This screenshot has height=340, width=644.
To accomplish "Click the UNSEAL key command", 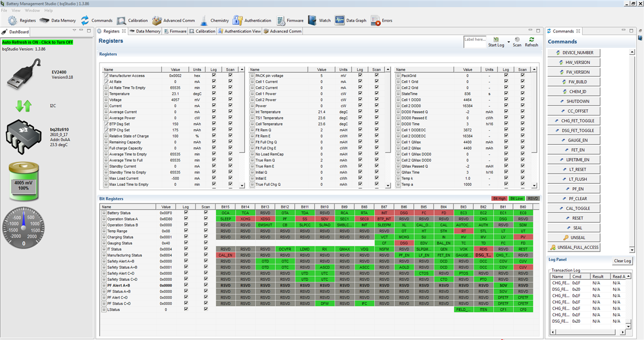I will 573,237.
